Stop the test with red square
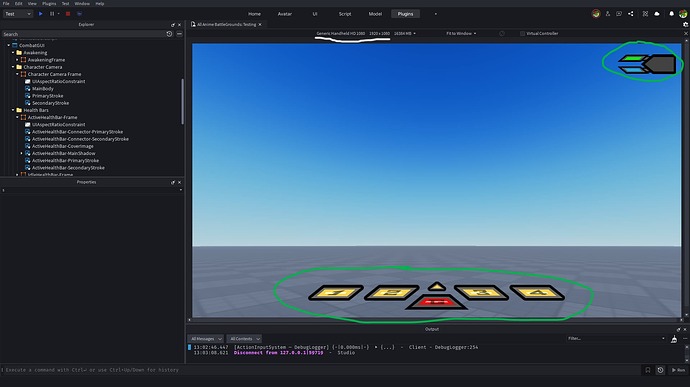This screenshot has width=690, height=387. pyautogui.click(x=68, y=14)
